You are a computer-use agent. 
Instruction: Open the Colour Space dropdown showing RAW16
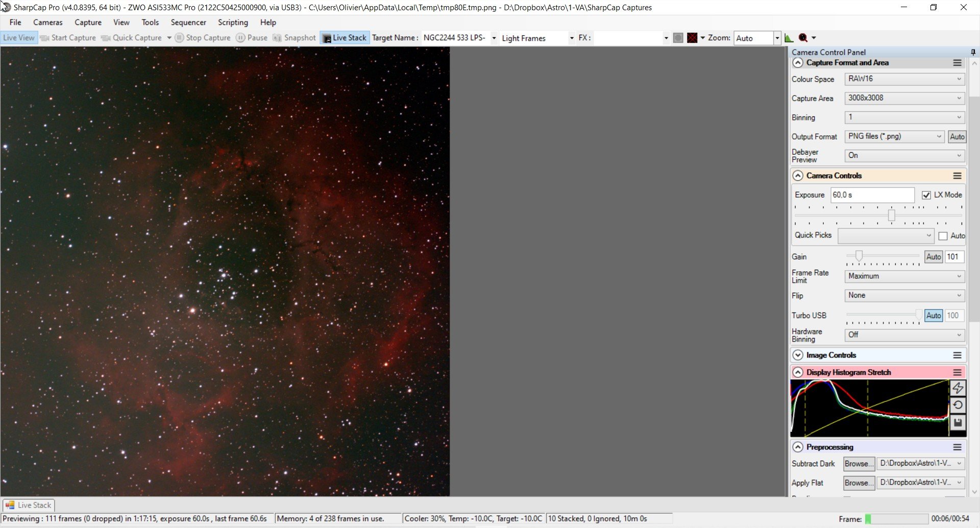904,79
